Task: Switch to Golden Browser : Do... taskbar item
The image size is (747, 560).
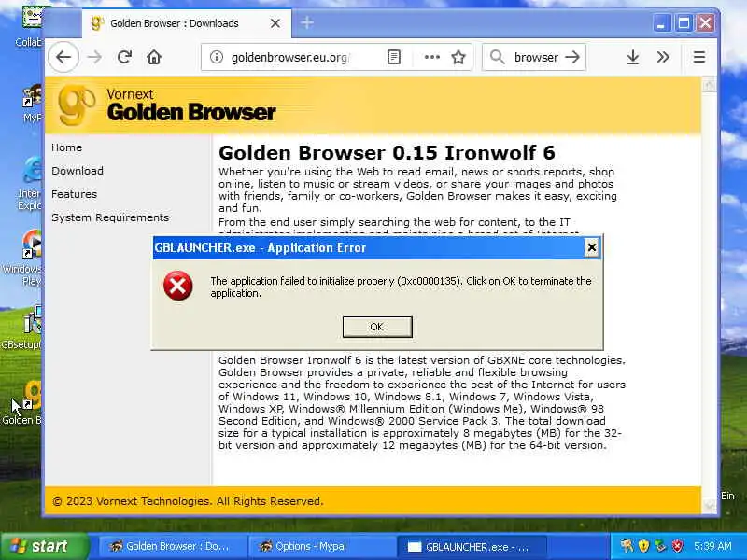Action: [x=173, y=546]
